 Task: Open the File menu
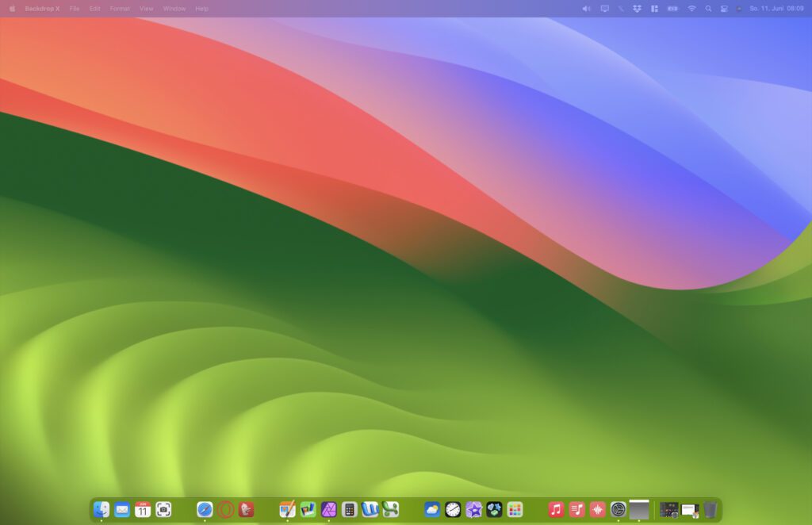click(x=74, y=9)
